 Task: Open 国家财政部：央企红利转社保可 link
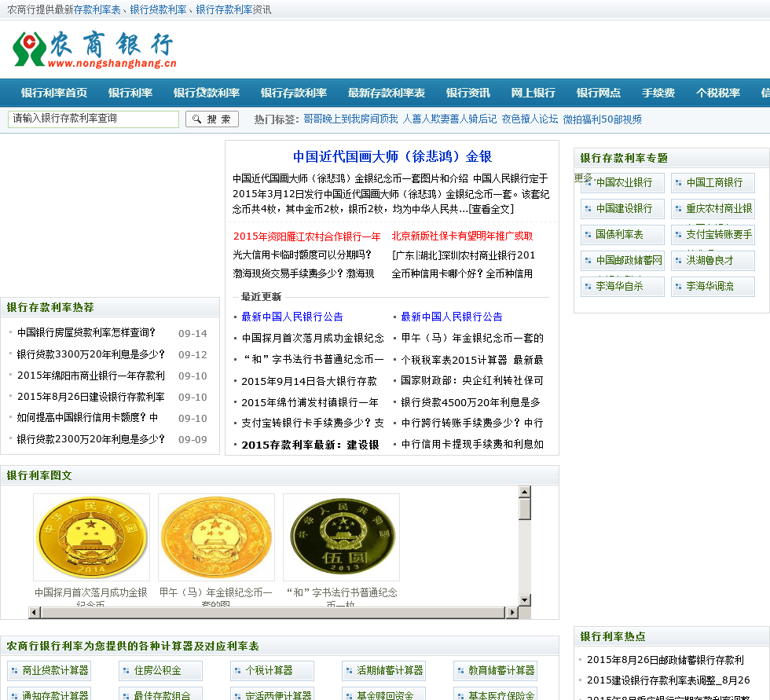pos(472,380)
